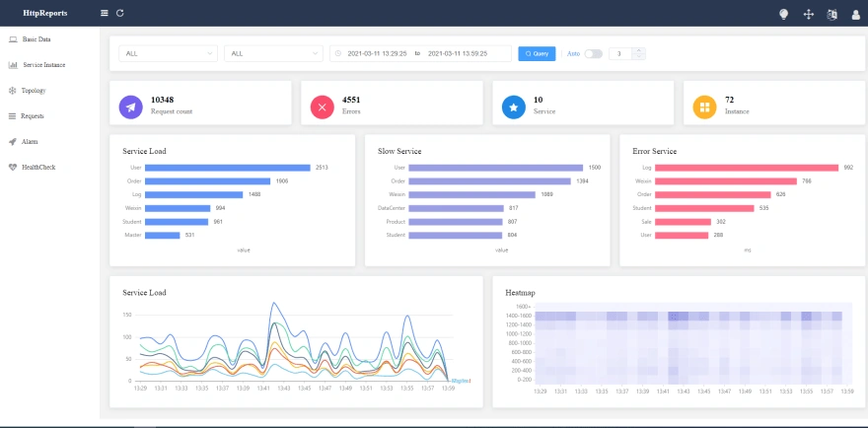The width and height of the screenshot is (868, 428).
Task: Open the first ALL service dropdown
Action: [x=169, y=53]
